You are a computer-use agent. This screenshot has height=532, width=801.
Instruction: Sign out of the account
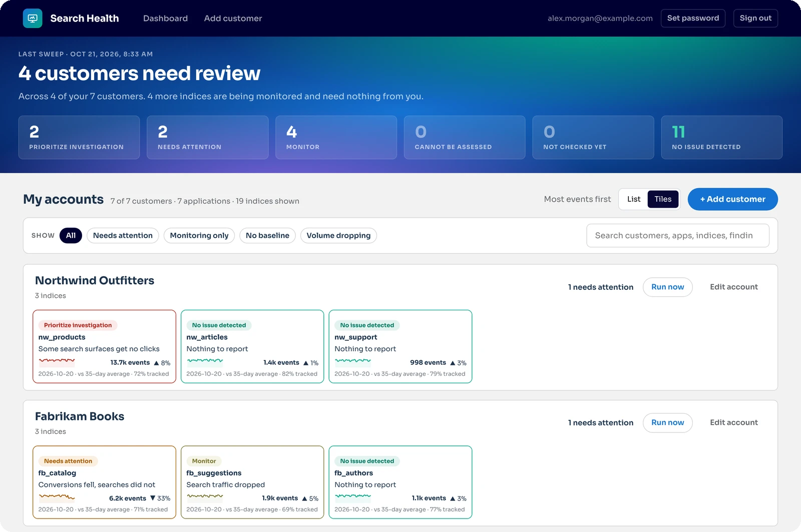tap(755, 19)
